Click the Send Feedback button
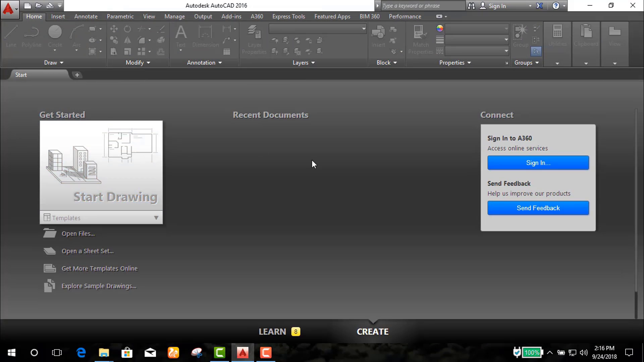The height and width of the screenshot is (362, 644). point(538,208)
